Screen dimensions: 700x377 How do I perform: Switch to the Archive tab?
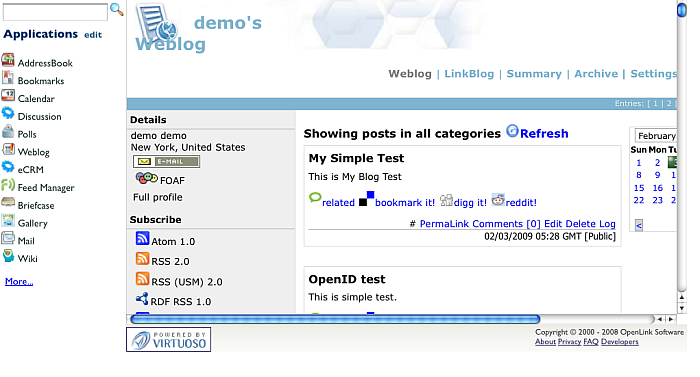(x=596, y=74)
